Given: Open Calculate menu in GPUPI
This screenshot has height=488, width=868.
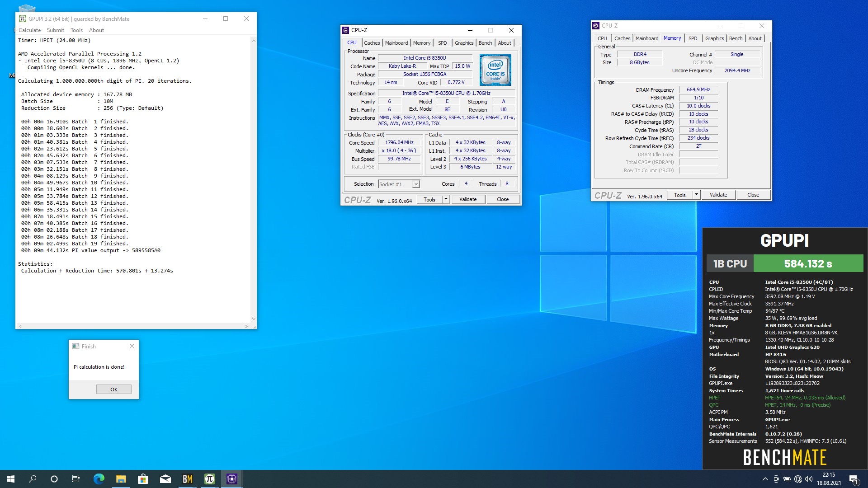Looking at the screenshot, I should (x=29, y=30).
